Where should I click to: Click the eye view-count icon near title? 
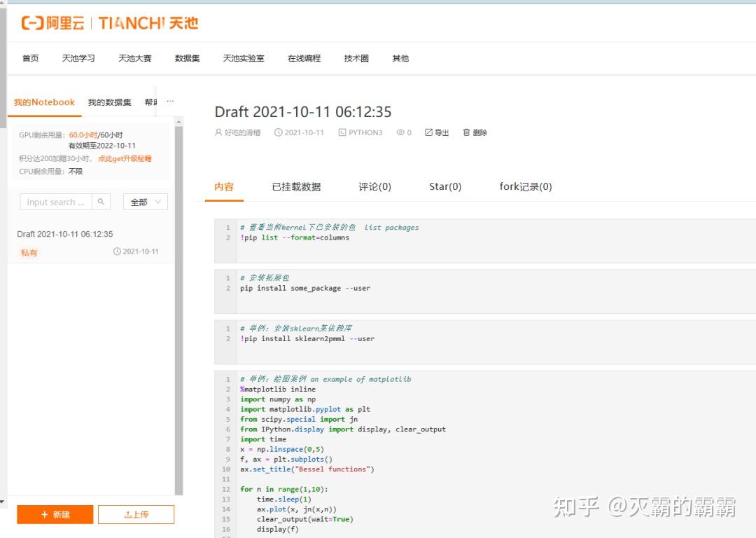coord(400,132)
